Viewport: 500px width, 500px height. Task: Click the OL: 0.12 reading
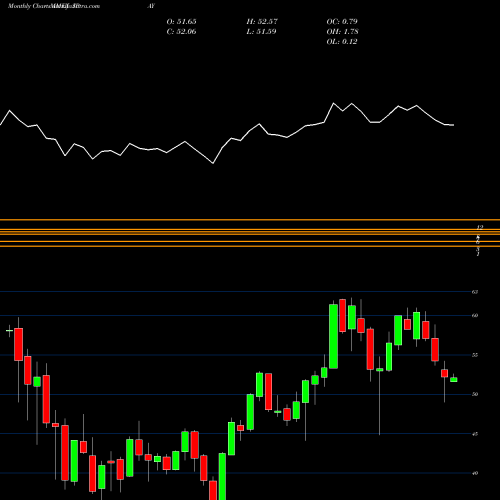[x=342, y=41]
